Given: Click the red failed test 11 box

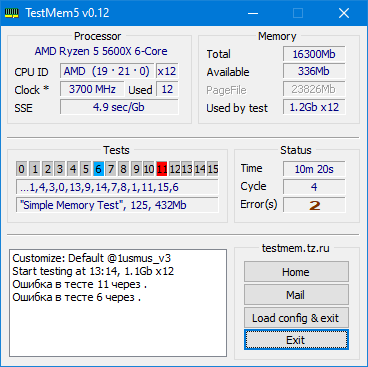Looking at the screenshot, I should click(x=162, y=169).
